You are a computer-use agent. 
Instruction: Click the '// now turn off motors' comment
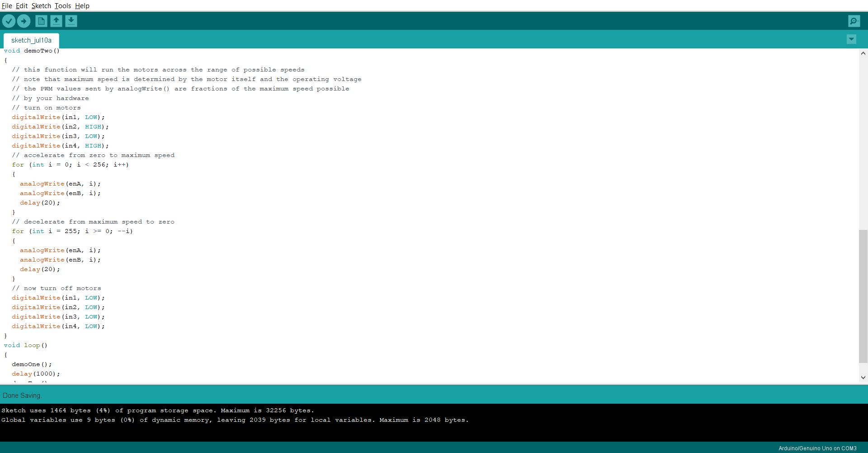coord(57,288)
